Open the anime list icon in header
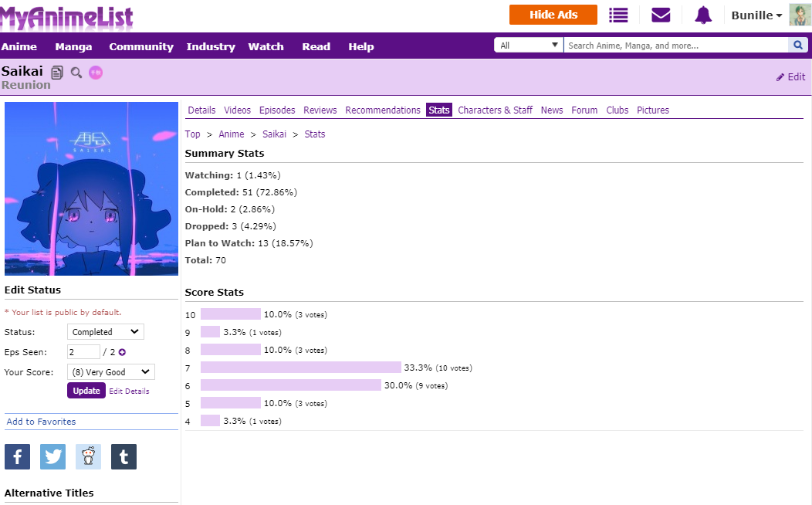Screen dimensions: 812x505 pyautogui.click(x=618, y=15)
